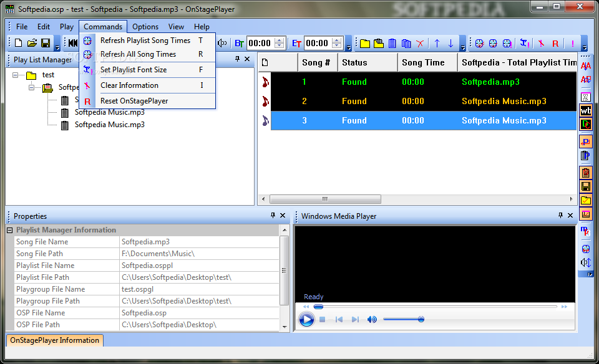This screenshot has height=364, width=599.
Task: Click the new playlist folder-with-clipboard icon
Action: coord(379,43)
